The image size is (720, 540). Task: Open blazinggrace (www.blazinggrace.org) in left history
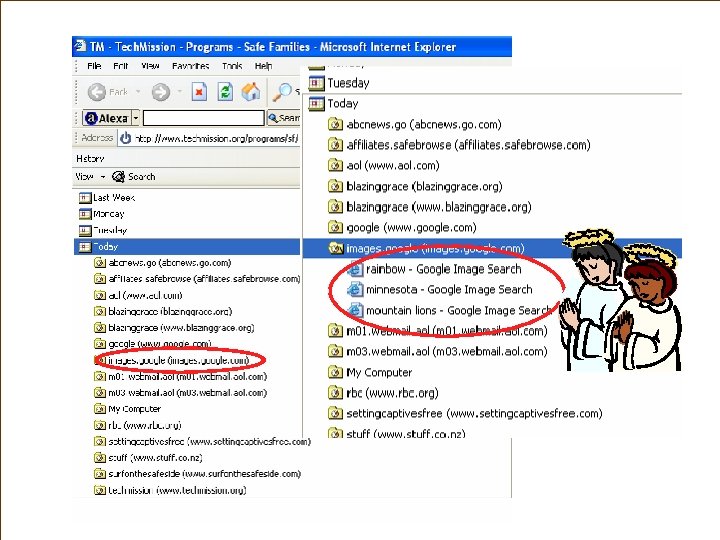coord(174,328)
